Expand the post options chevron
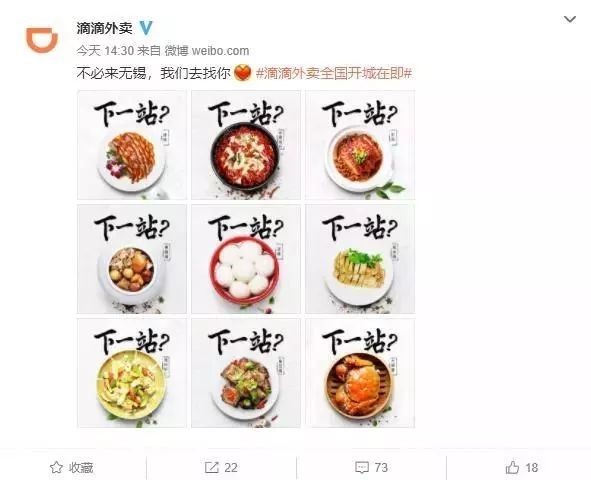591x480 pixels. (570, 19)
